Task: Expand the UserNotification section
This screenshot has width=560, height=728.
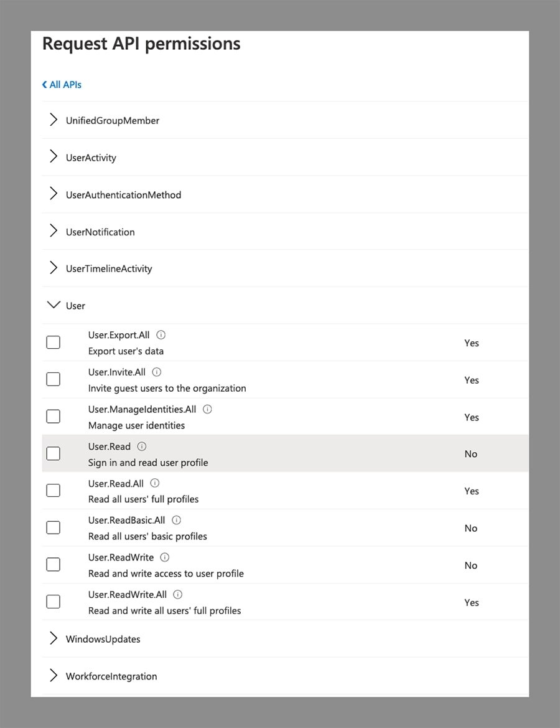Action: point(54,231)
